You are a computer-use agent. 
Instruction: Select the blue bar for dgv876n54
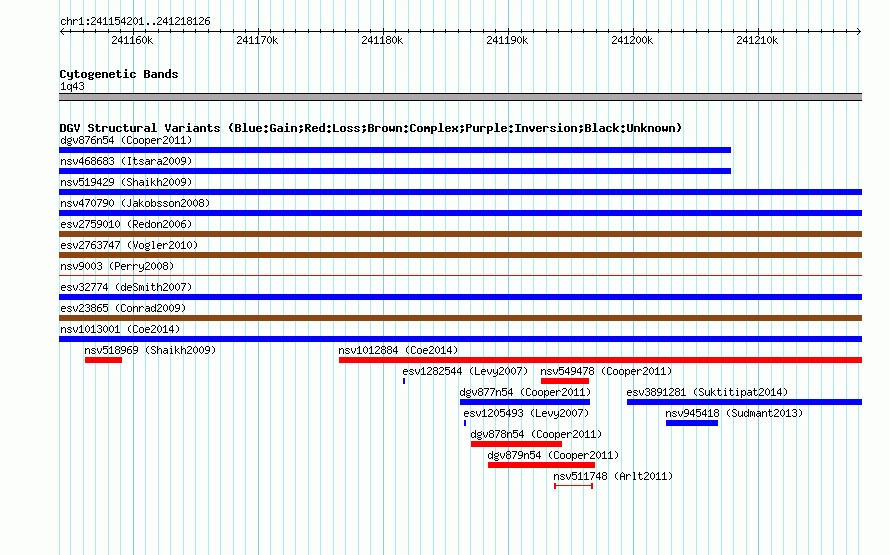click(x=395, y=150)
